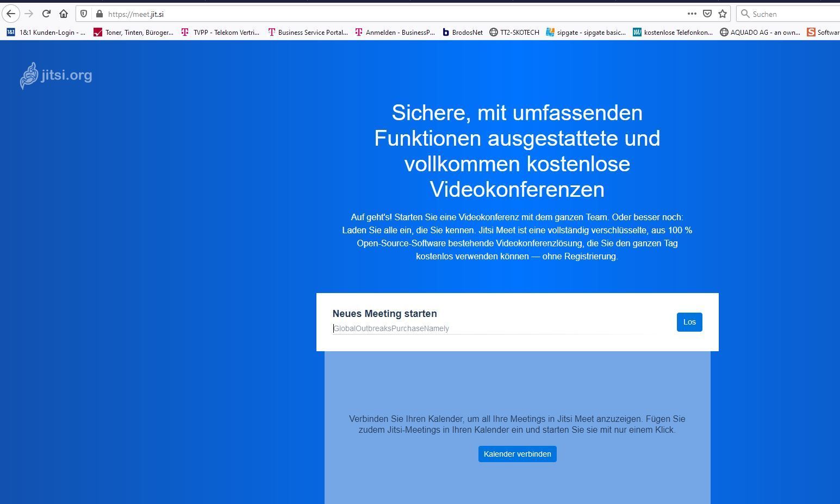The width and height of the screenshot is (840, 504).
Task: Click the Kalender verbinden button
Action: (517, 454)
